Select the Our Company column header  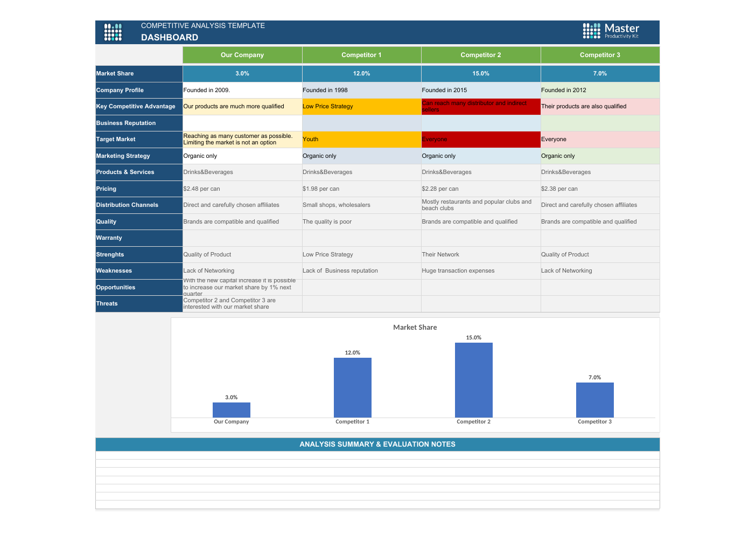[242, 55]
